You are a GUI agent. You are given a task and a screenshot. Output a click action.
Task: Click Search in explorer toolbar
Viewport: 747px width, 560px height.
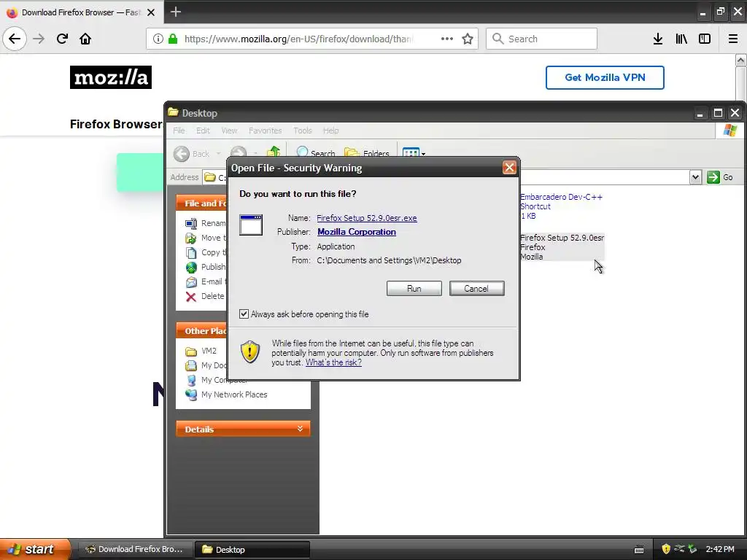click(x=315, y=153)
